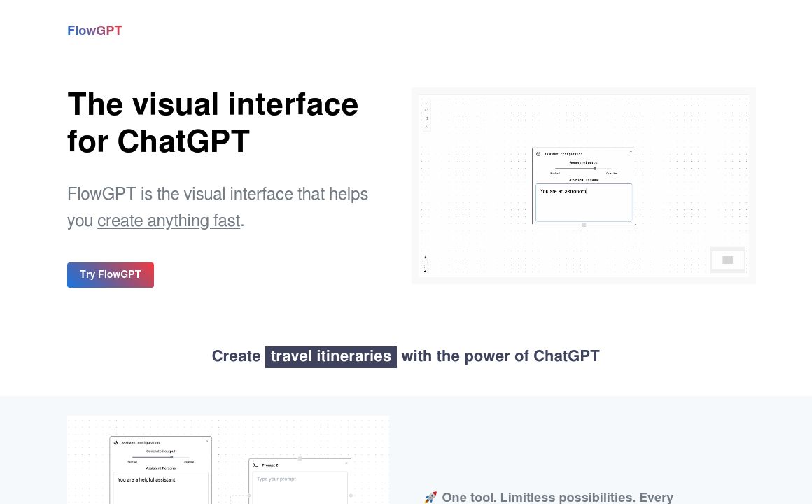Click the 'You are an astronom' persona text box

(x=584, y=202)
